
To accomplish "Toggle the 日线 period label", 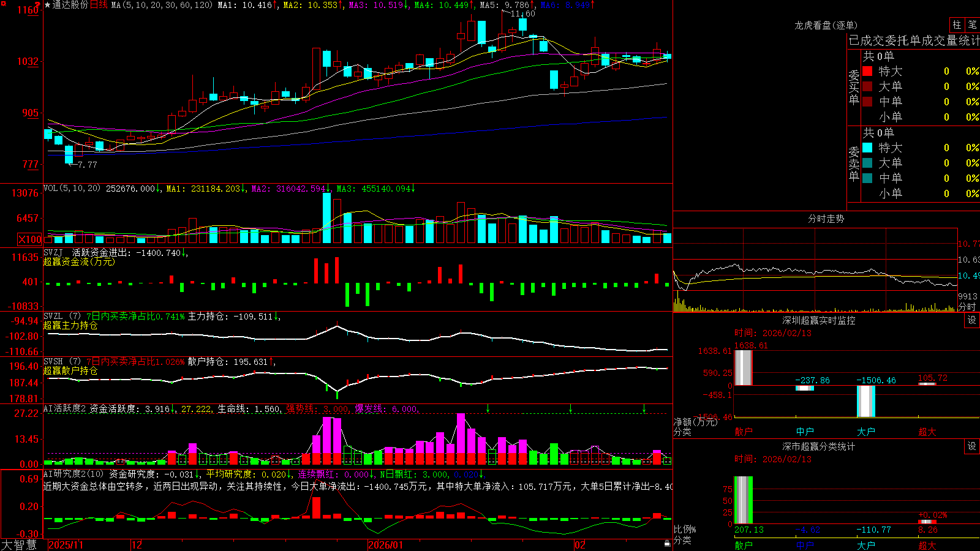I will tap(99, 5).
